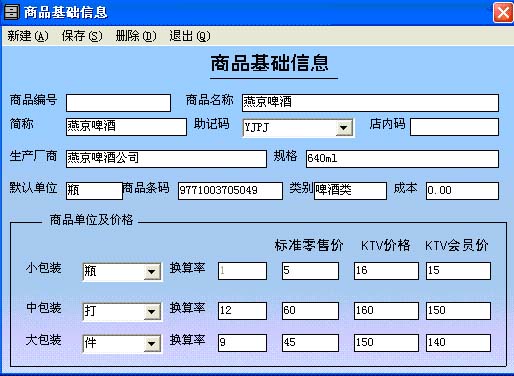This screenshot has width=514, height=376.
Task: Expand the 小包装 unit dropdown arrow
Action: click(152, 272)
